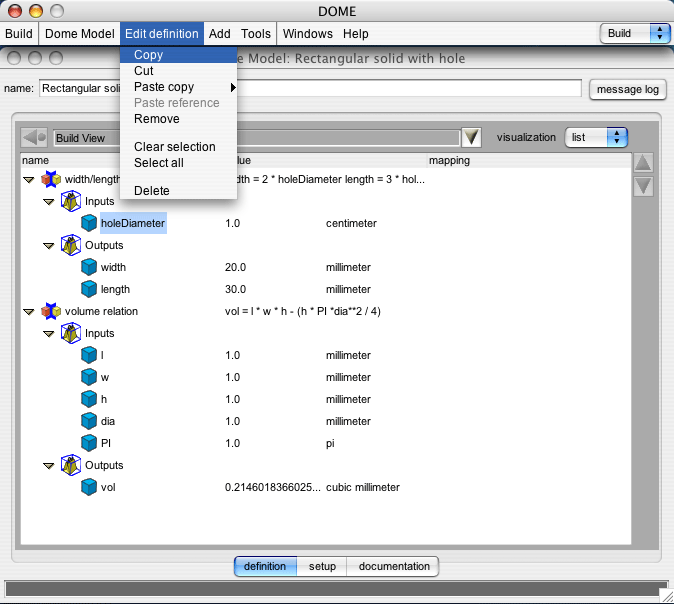Viewport: 674px width, 604px height.
Task: Click the model name input field
Action: click(x=310, y=88)
